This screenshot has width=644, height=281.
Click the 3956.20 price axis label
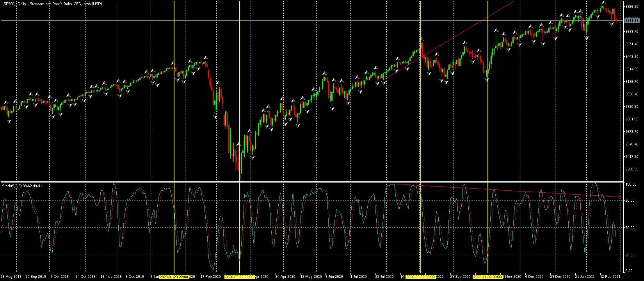pos(632,7)
